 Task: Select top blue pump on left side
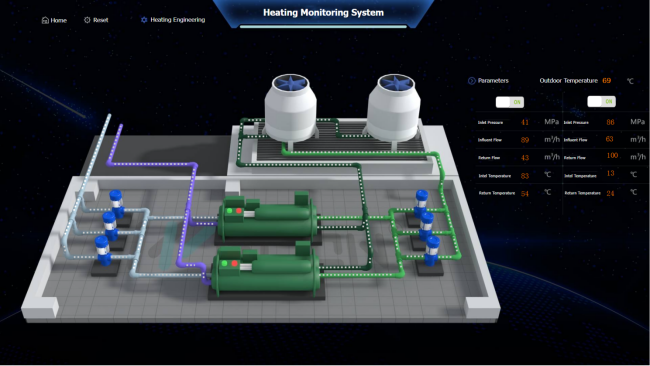(116, 203)
